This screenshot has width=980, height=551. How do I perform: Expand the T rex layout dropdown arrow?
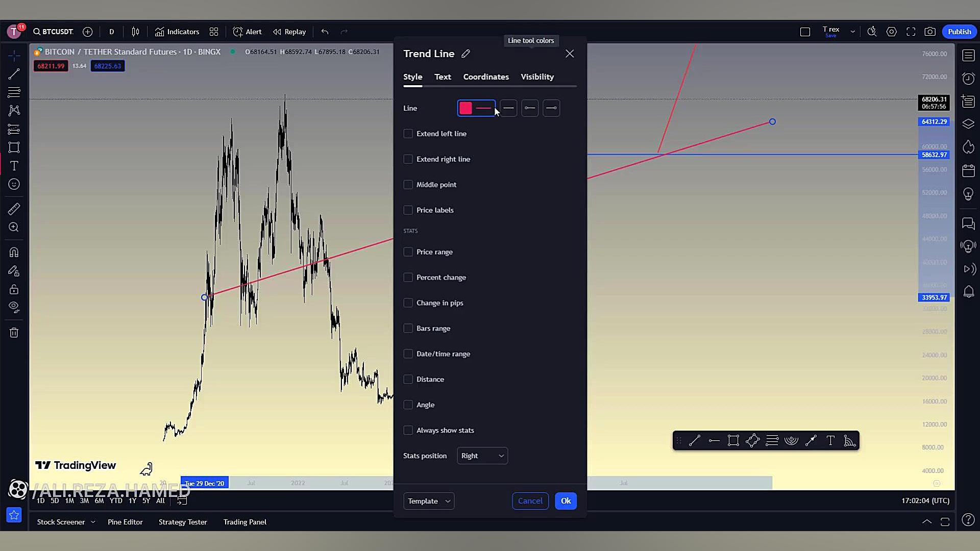tap(852, 32)
